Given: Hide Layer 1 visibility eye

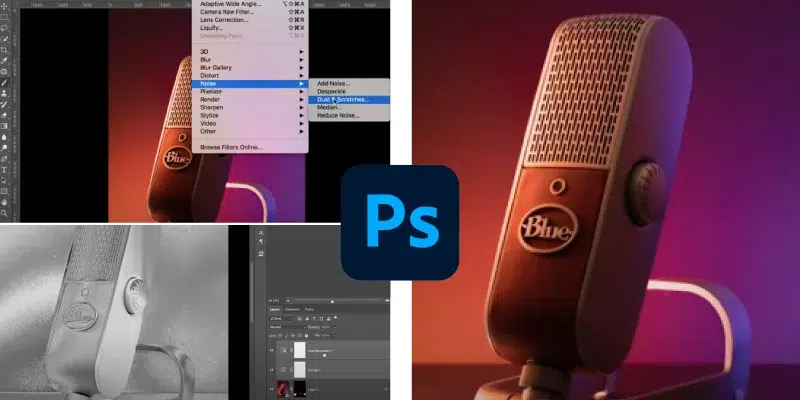Looking at the screenshot, I should point(271,389).
